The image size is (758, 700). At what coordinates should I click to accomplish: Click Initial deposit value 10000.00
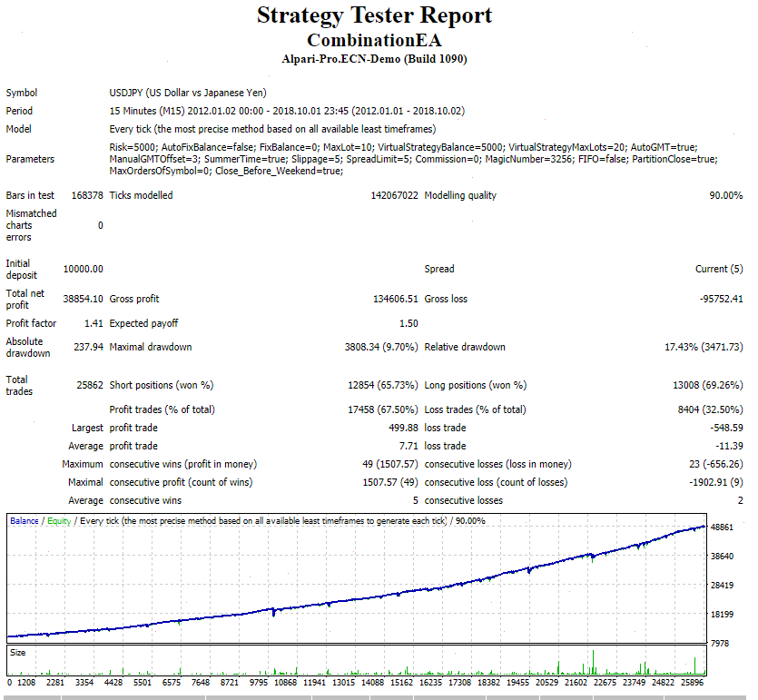pyautogui.click(x=84, y=269)
